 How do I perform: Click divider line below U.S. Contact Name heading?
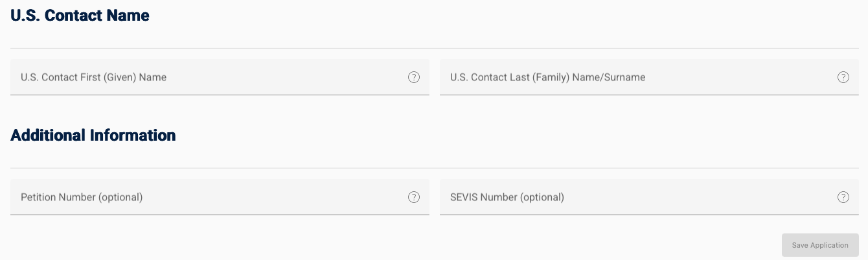[434, 48]
